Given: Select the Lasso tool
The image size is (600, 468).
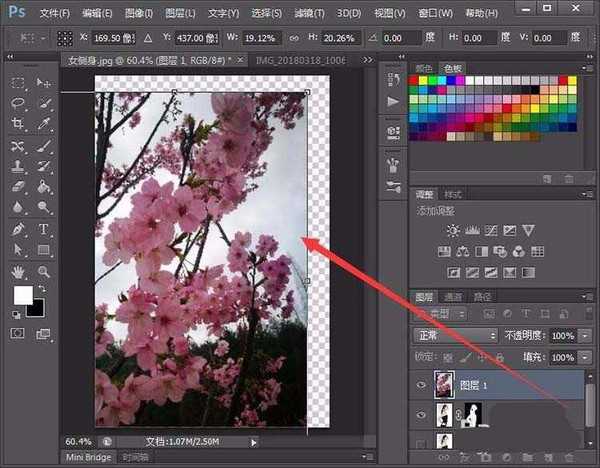Looking at the screenshot, I should (18, 103).
